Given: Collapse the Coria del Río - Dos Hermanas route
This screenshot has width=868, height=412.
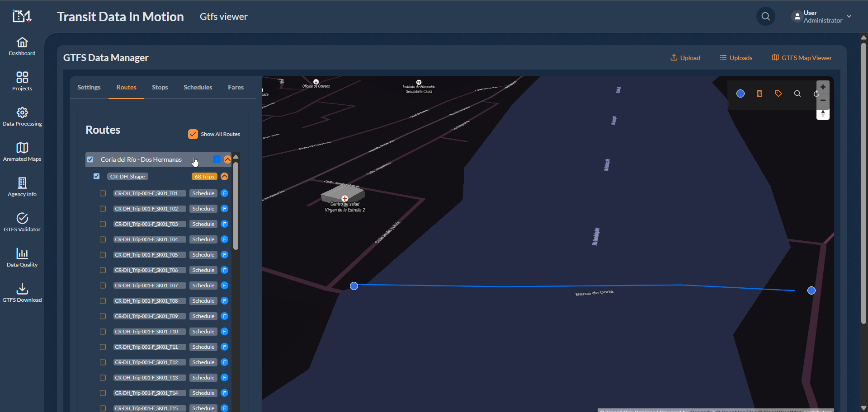Looking at the screenshot, I should point(227,159).
